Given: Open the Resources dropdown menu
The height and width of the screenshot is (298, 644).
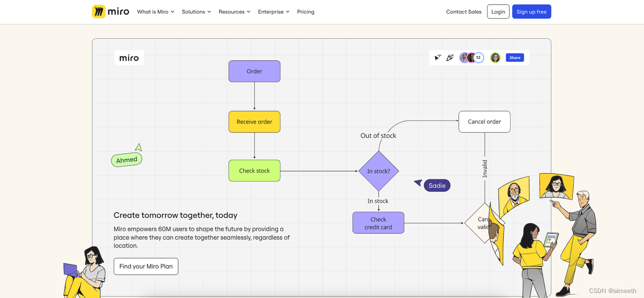Looking at the screenshot, I should 234,12.
